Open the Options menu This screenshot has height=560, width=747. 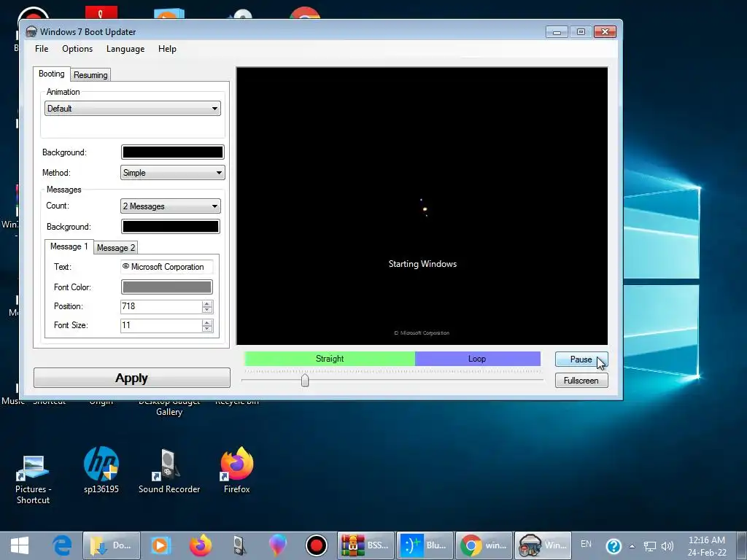(77, 49)
